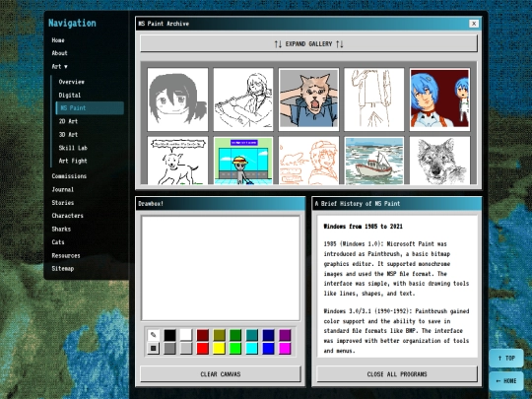Expand the gallery with EXPAND GALLERY button
The height and width of the screenshot is (399, 532).
(x=308, y=43)
